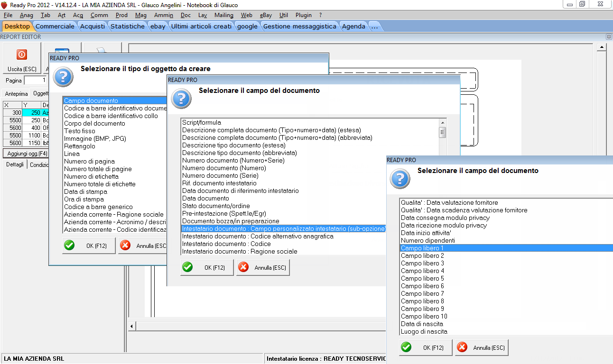Open the ? help menu

pos(321,15)
